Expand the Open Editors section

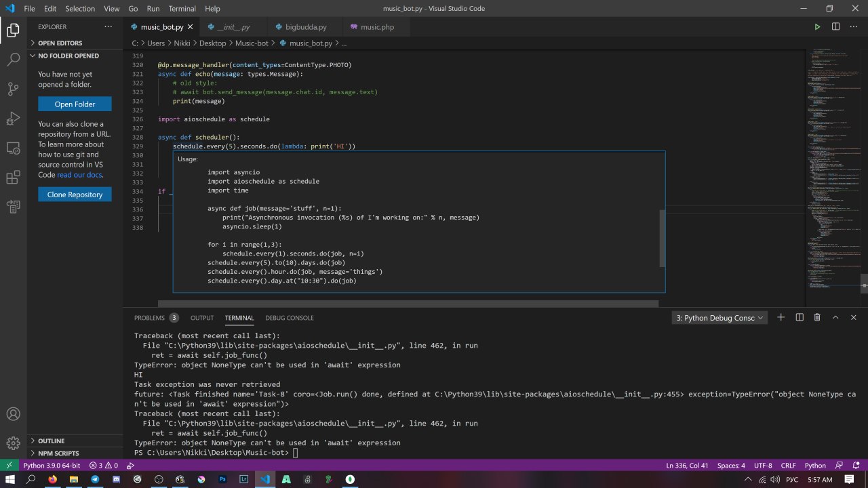coord(75,43)
